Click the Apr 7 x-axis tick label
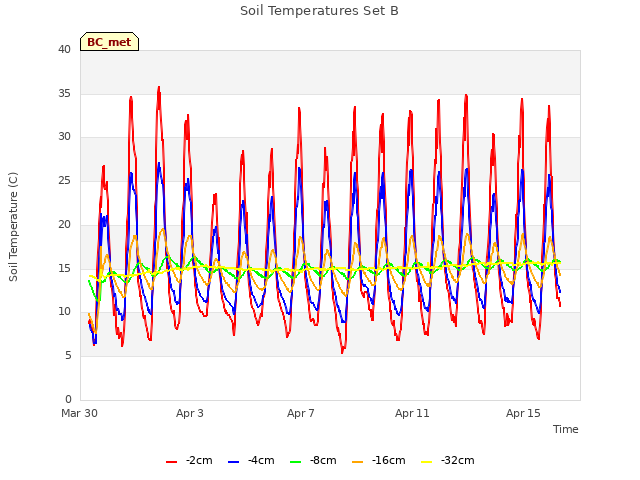Image resolution: width=640 pixels, height=480 pixels. point(301,413)
